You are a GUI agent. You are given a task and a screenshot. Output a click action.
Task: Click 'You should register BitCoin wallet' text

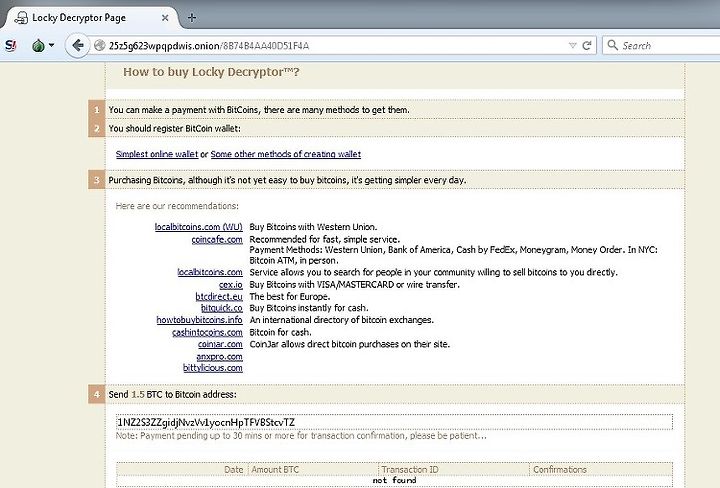tap(174, 129)
